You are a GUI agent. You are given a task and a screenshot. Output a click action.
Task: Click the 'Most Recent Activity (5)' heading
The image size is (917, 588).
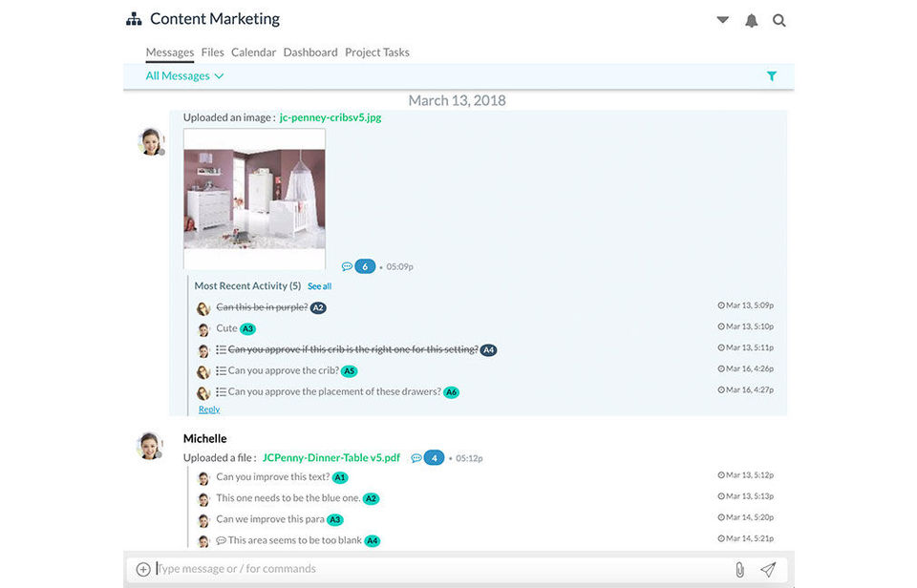(x=247, y=285)
